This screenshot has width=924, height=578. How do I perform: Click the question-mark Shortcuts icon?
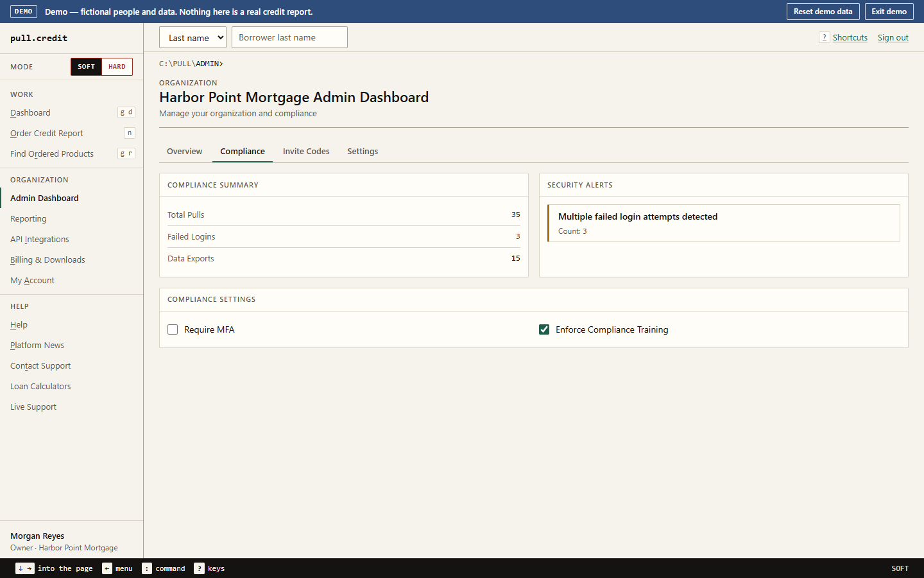(x=825, y=37)
